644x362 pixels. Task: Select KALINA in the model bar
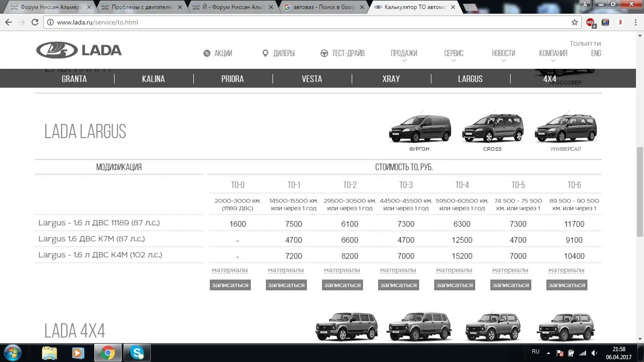click(x=153, y=79)
